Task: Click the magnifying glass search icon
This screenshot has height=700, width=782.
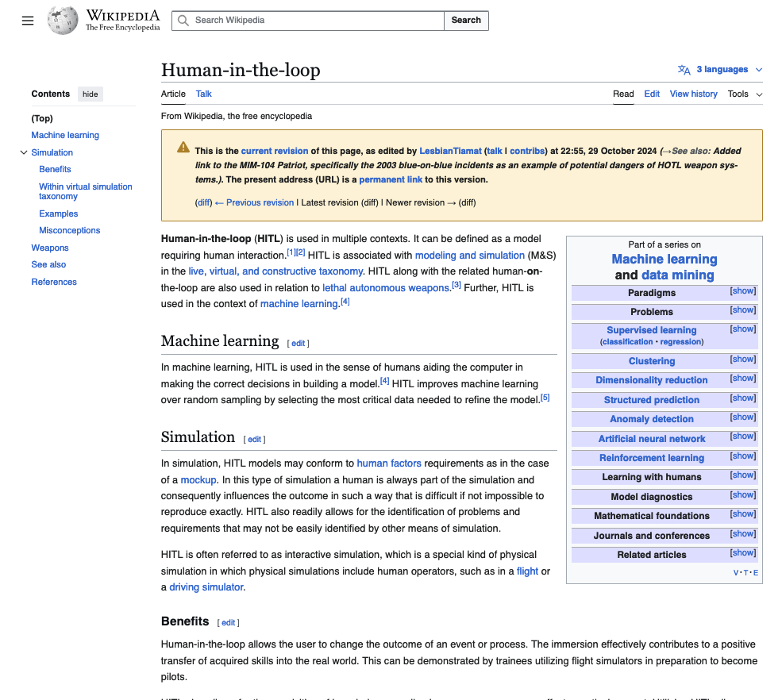Action: [183, 21]
